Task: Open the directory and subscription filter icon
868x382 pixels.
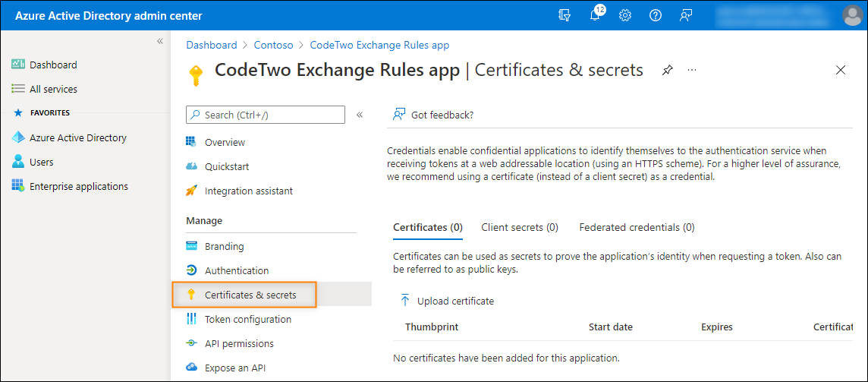Action: [x=564, y=15]
